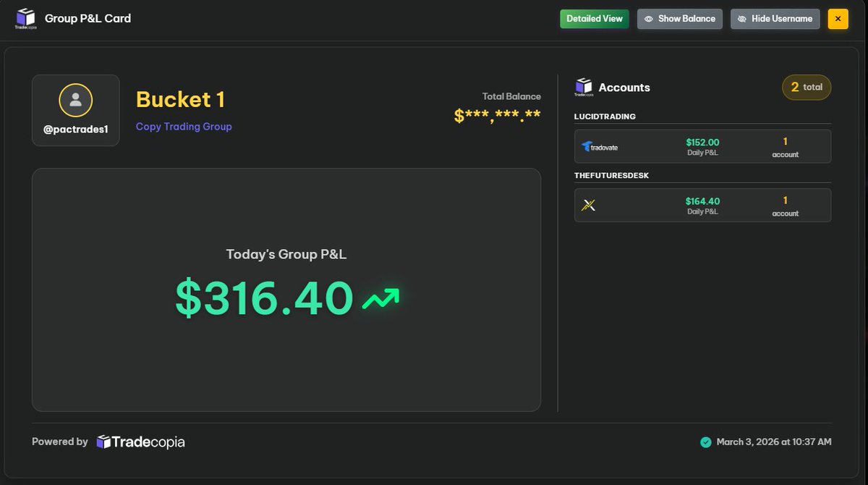The width and height of the screenshot is (868, 485).
Task: Click Today's Group P&L $316.40 figure
Action: pos(265,298)
